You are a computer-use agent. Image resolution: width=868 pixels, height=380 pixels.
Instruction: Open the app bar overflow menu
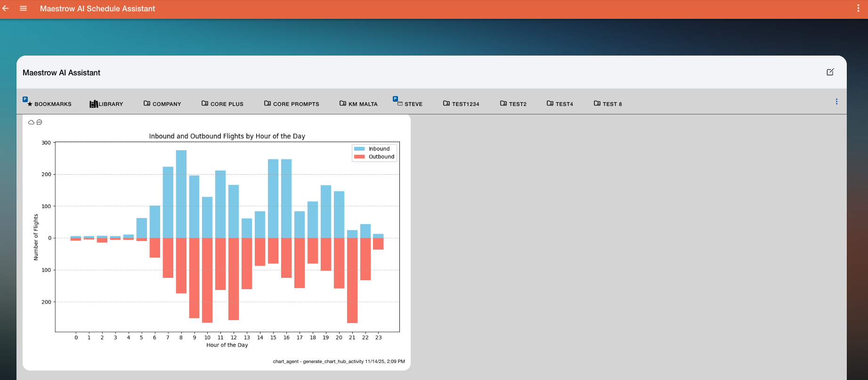coord(858,8)
